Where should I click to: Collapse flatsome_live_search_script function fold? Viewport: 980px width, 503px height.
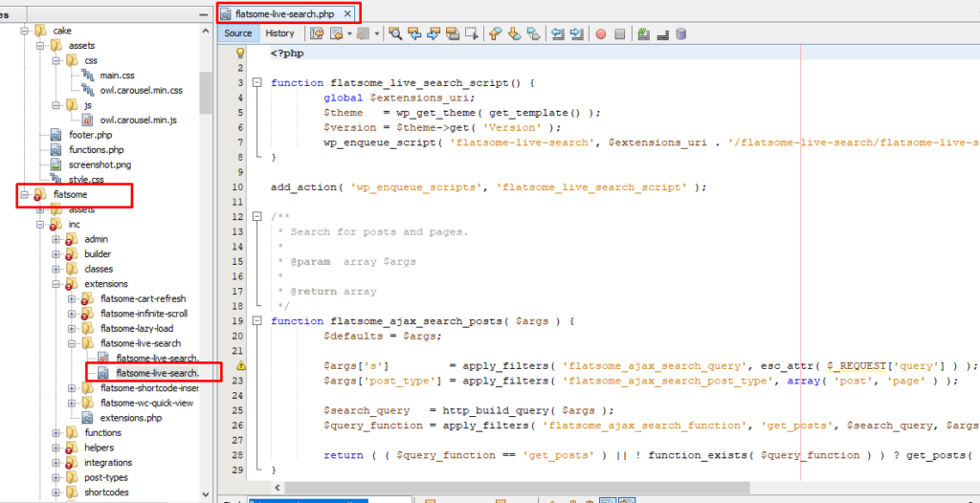click(256, 82)
